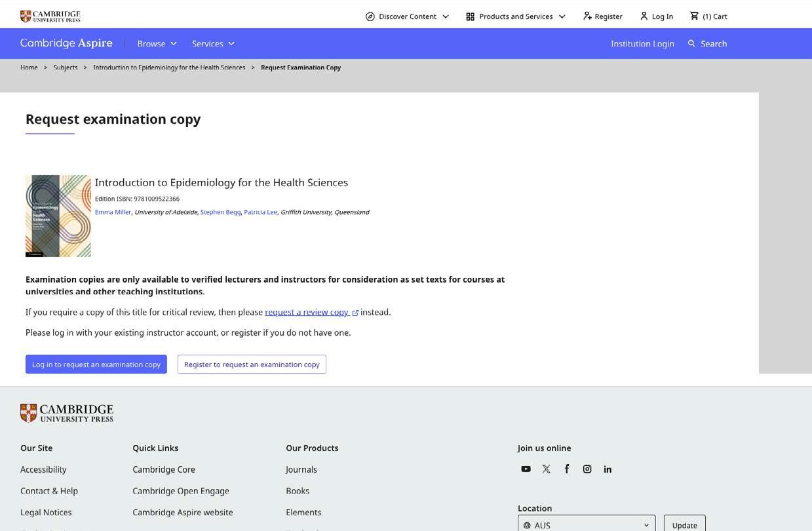Go to Subjects breadcrumb
This screenshot has width=812, height=531.
(x=66, y=68)
